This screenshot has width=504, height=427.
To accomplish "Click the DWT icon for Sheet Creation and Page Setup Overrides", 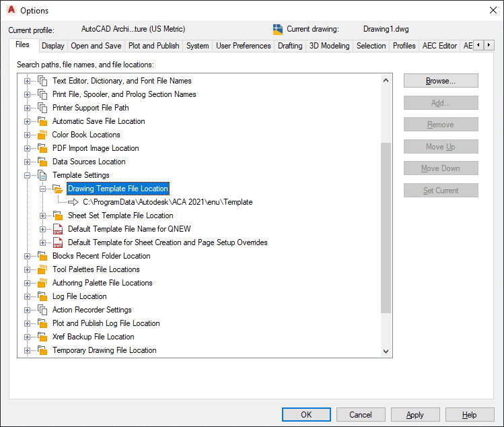I will [58, 242].
